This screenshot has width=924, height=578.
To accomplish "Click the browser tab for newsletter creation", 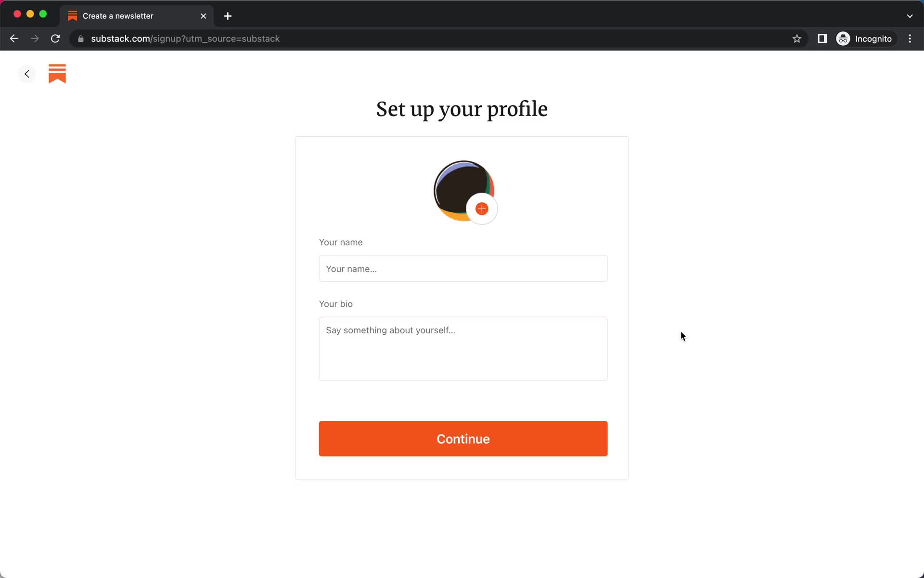I will 133,16.
